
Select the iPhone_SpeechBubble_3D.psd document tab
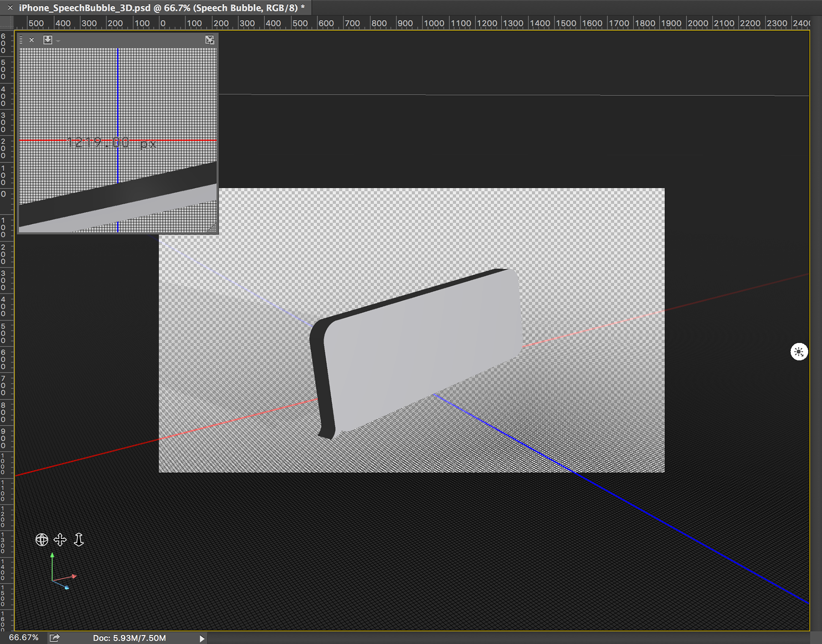[x=161, y=8]
